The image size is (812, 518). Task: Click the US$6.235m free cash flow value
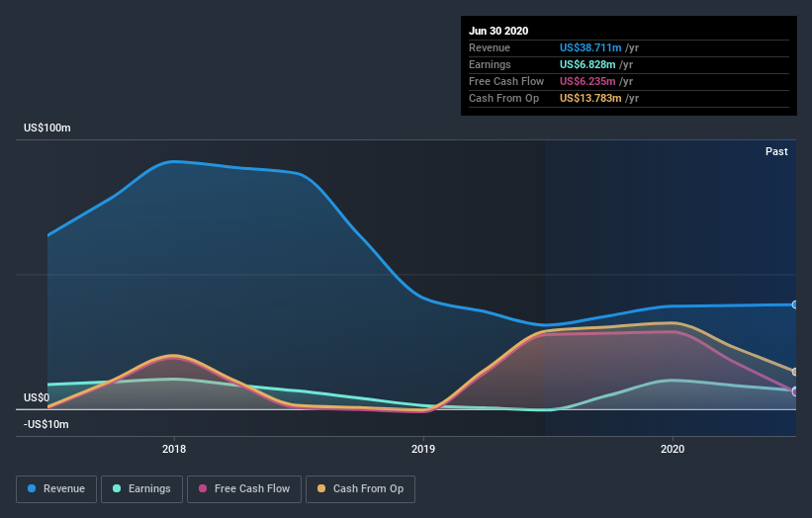587,81
